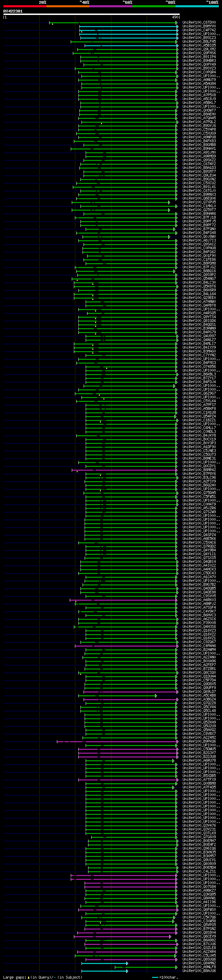Open hit UniRef100_B9MYV0
This screenshot has height=980, width=222.
pyautogui.click(x=199, y=26)
